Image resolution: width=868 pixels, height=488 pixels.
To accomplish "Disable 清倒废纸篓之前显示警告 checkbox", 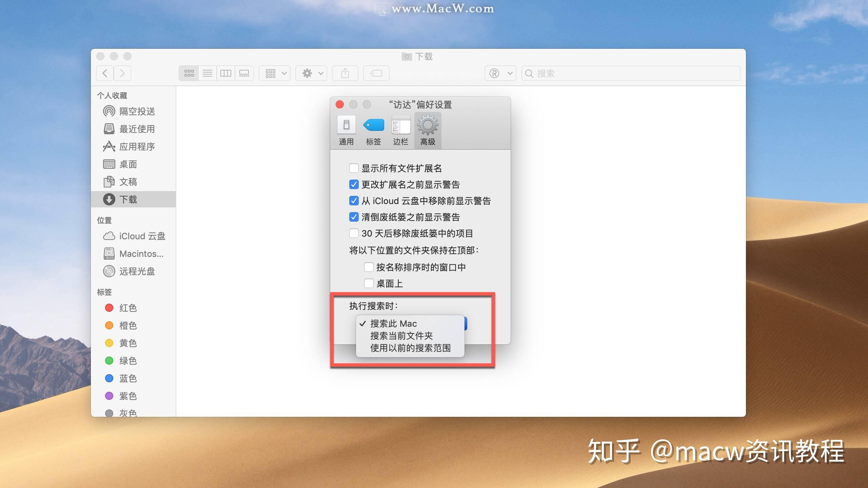I will pos(354,217).
